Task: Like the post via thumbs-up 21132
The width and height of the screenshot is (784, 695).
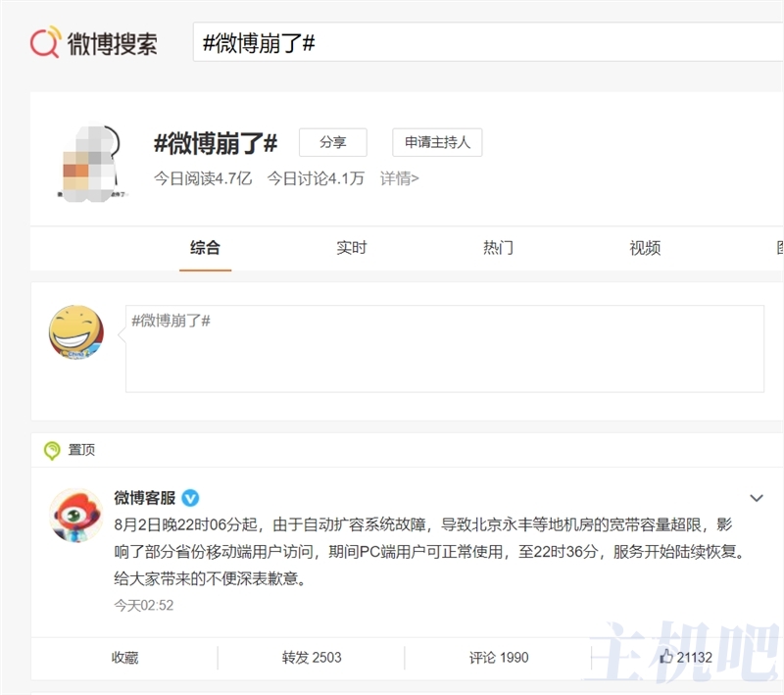Action: click(685, 657)
